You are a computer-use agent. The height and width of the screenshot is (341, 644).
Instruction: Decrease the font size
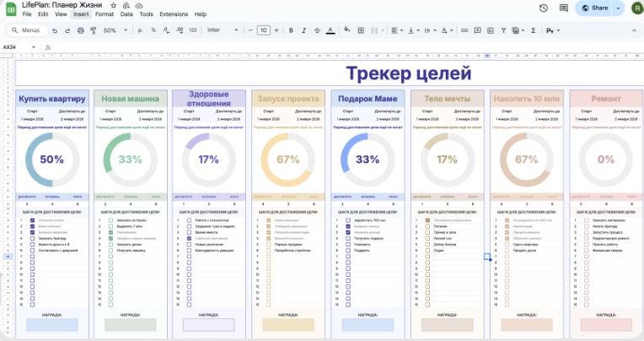250,30
